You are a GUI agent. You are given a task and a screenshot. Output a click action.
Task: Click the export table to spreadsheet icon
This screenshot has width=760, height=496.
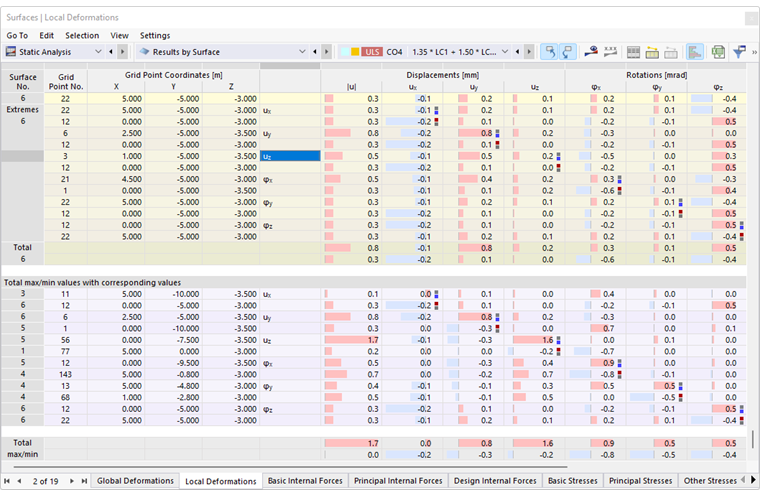pos(718,52)
